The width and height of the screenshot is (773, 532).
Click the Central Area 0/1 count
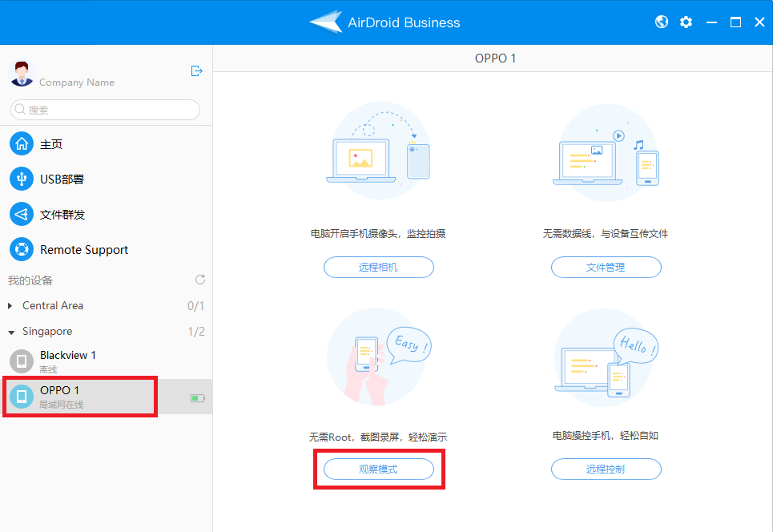(195, 306)
